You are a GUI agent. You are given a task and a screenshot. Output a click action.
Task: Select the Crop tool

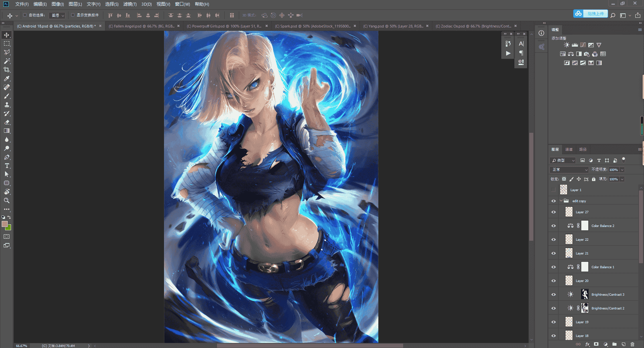point(7,70)
